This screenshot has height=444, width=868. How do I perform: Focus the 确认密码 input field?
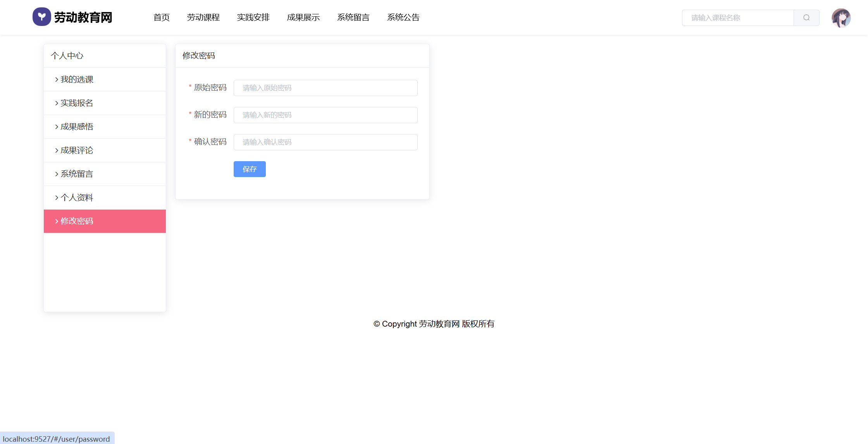click(x=325, y=142)
